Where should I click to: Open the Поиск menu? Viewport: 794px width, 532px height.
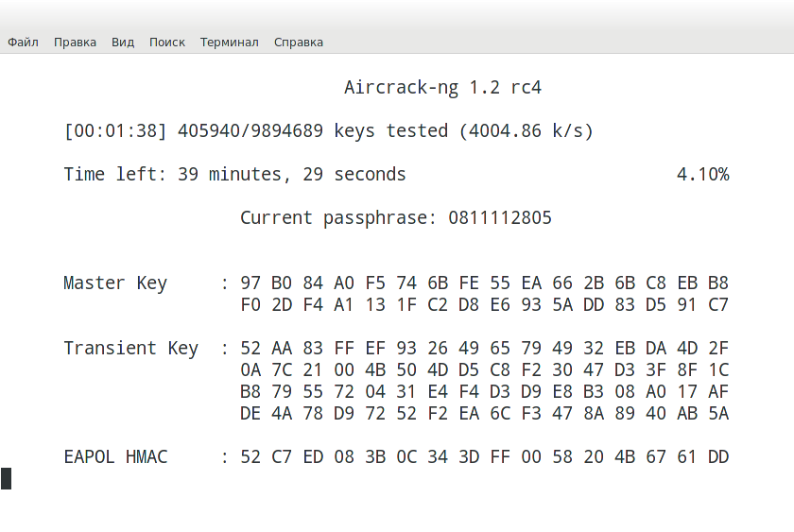click(167, 43)
